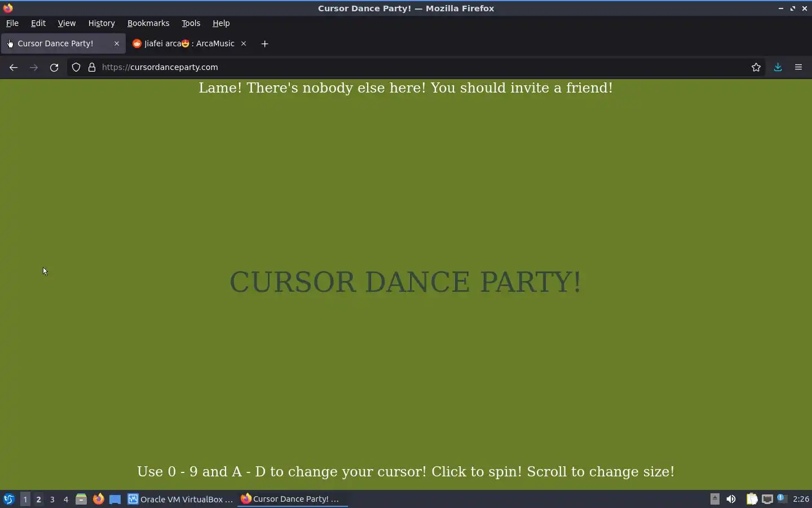Open the History menu

(x=101, y=23)
